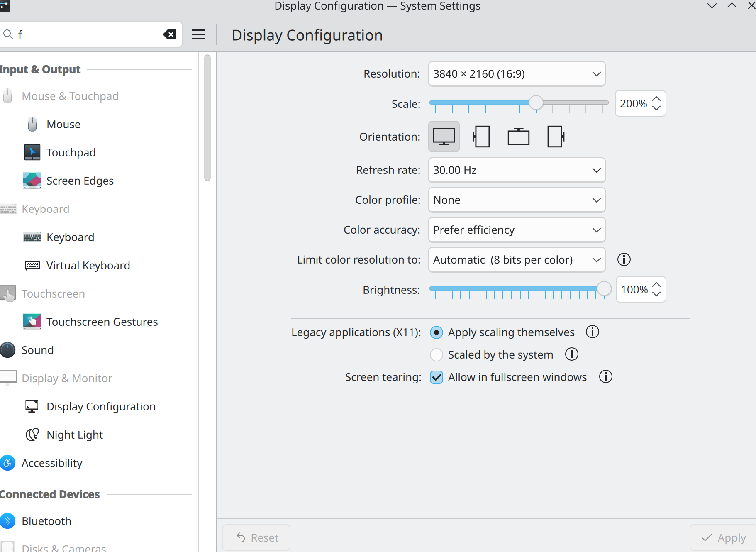This screenshot has height=552, width=756.
Task: Select the 90° clockwise portrait orientation icon
Action: tap(481, 137)
